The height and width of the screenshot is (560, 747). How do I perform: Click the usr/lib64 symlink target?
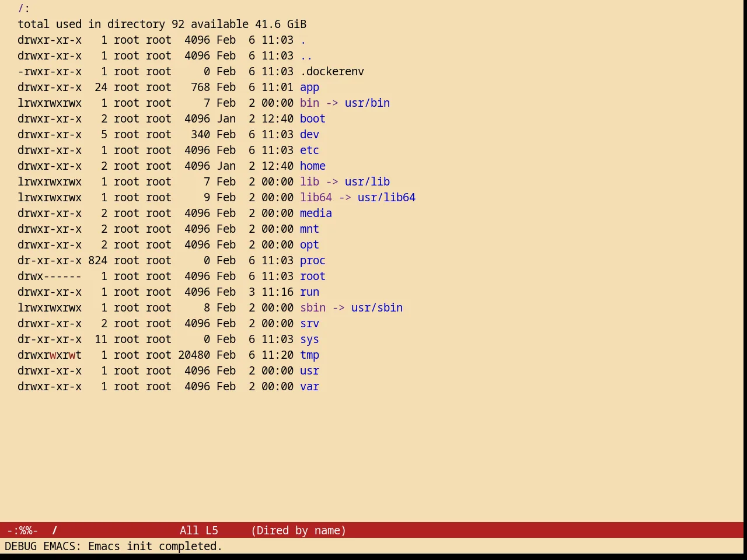386,198
